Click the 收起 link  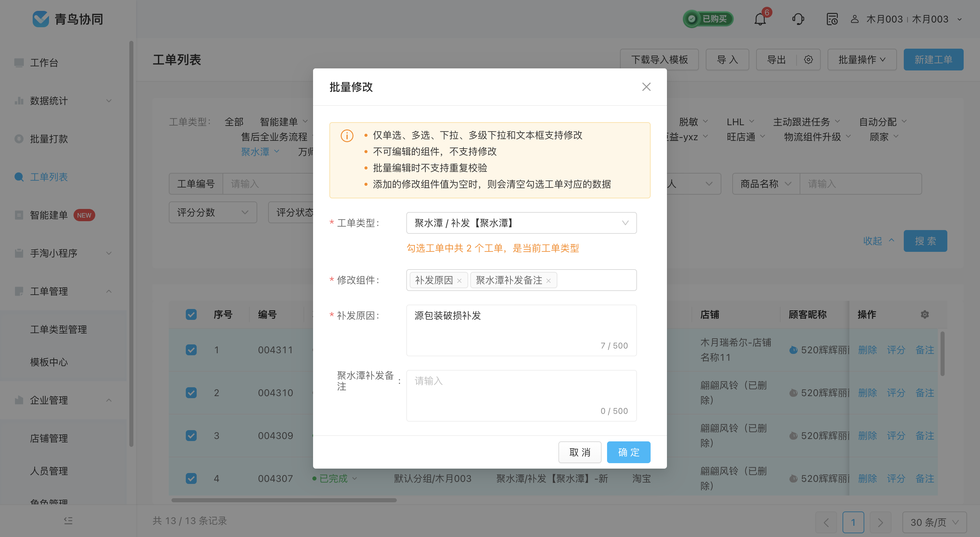878,241
